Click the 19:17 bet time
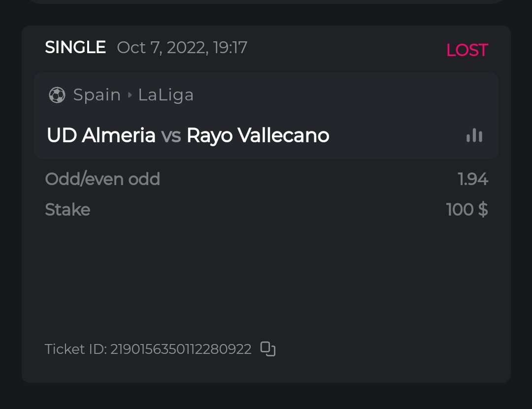This screenshot has width=532, height=409. 230,48
